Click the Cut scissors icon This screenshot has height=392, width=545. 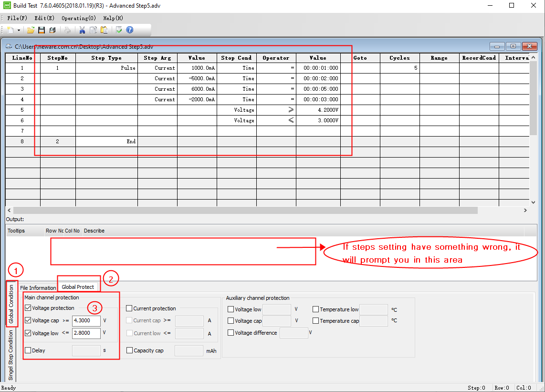click(x=82, y=30)
